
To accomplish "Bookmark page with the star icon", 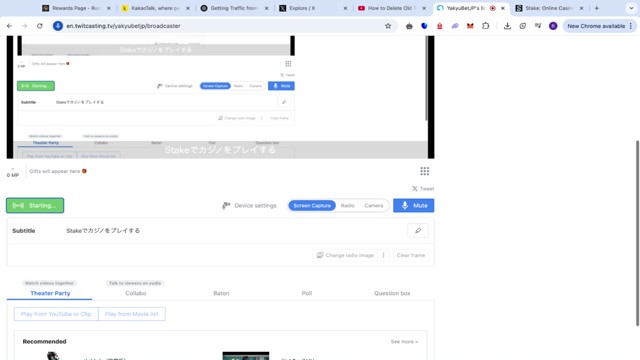I will coord(388,26).
